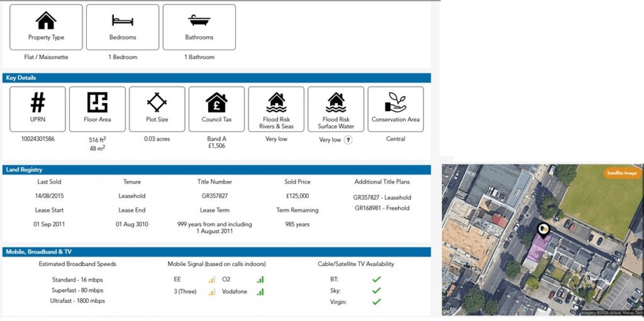Click the purple highlighted property on map
644x321 pixels.
coord(538,250)
